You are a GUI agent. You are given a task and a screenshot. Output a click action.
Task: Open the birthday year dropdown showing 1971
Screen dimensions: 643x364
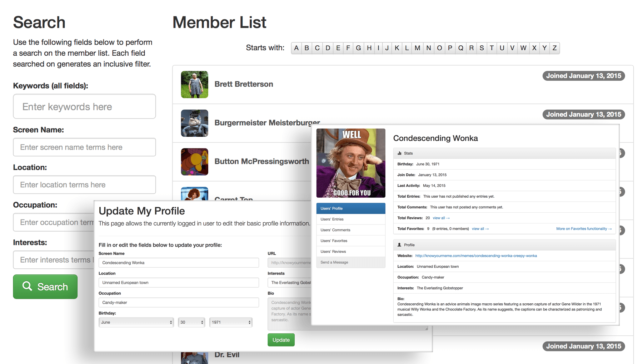231,322
